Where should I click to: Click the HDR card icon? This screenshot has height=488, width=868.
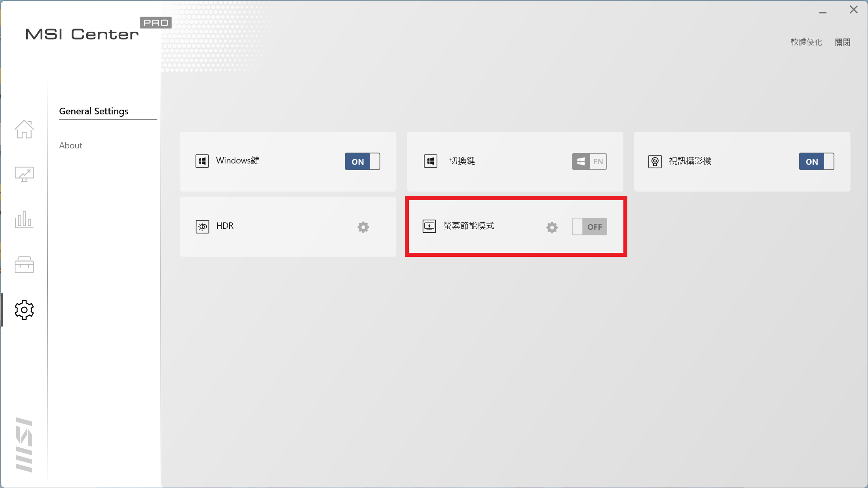[x=202, y=227]
